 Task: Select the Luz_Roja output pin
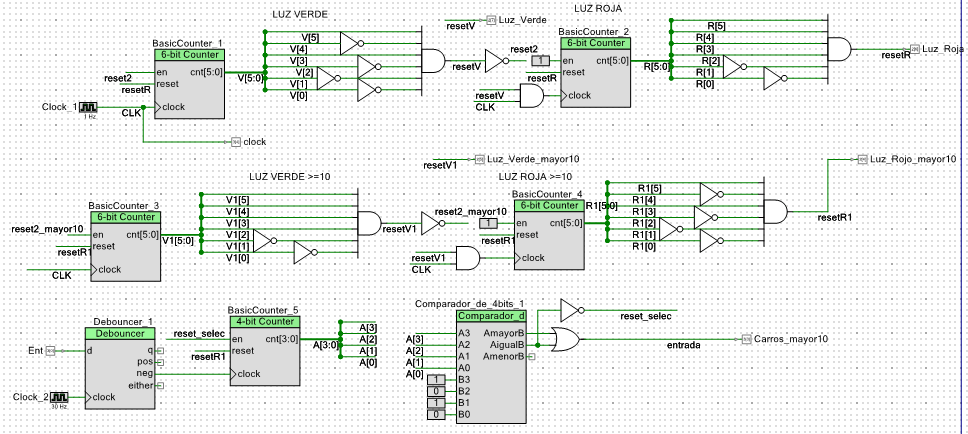tap(914, 49)
